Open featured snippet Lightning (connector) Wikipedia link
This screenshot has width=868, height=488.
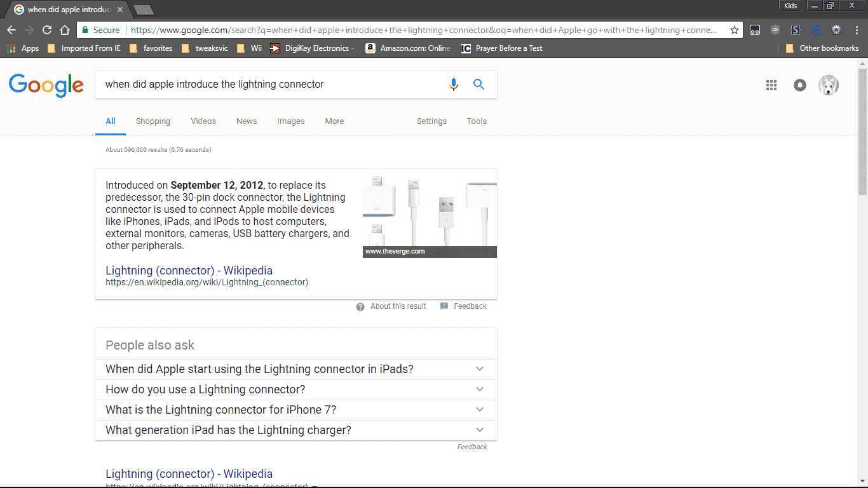point(189,271)
